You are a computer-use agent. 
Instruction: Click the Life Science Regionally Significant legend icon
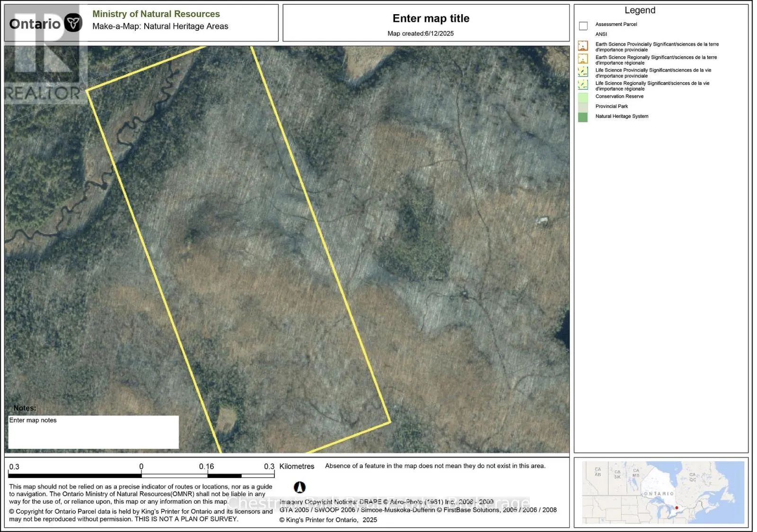[583, 85]
